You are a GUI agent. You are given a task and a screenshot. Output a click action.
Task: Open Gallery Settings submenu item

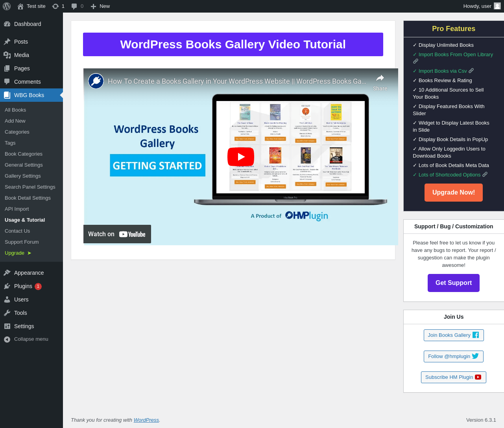pyautogui.click(x=31, y=176)
